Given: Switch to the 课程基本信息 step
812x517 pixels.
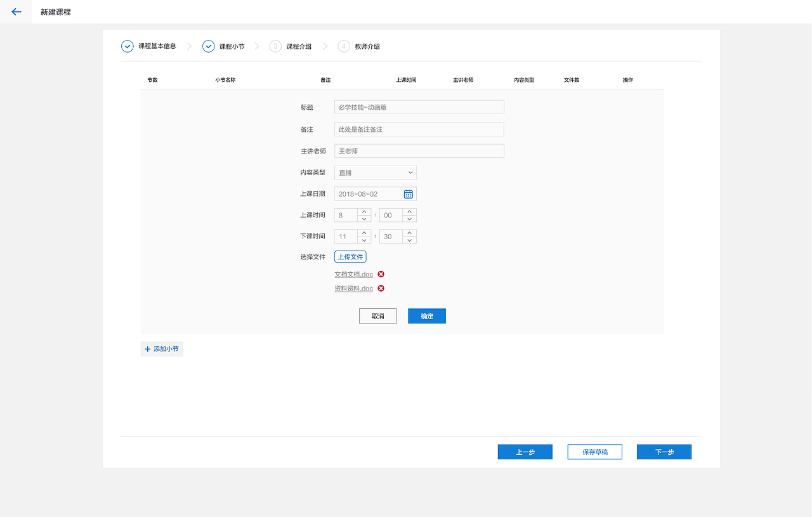Looking at the screenshot, I should 157,46.
